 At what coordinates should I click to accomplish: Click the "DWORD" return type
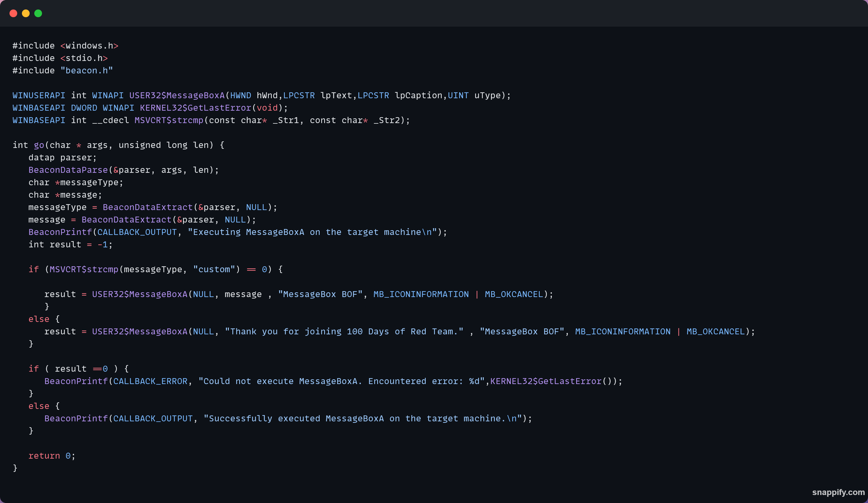[x=84, y=108]
